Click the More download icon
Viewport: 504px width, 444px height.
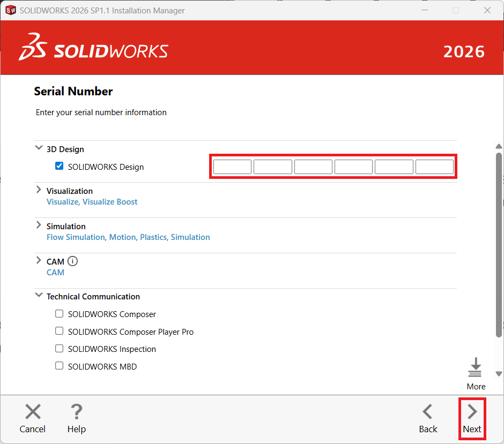(x=475, y=368)
